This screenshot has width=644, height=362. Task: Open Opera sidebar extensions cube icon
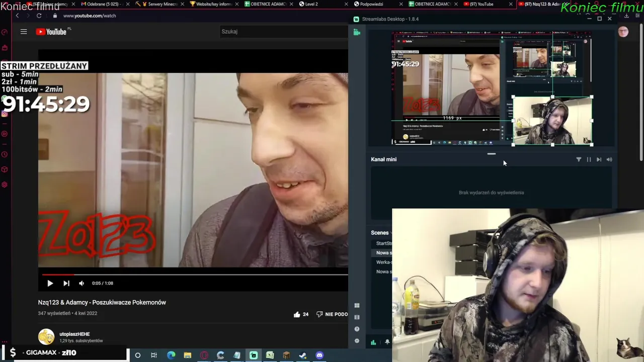coord(5,169)
